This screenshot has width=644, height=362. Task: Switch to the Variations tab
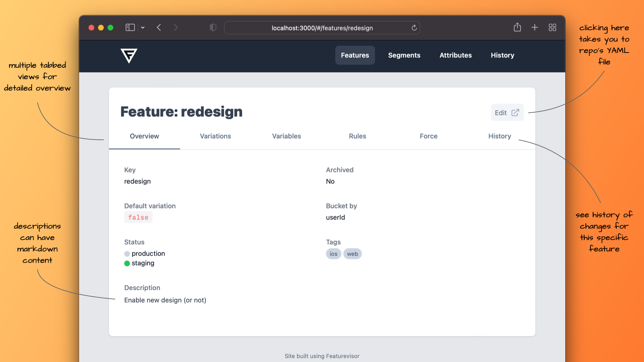pos(215,136)
